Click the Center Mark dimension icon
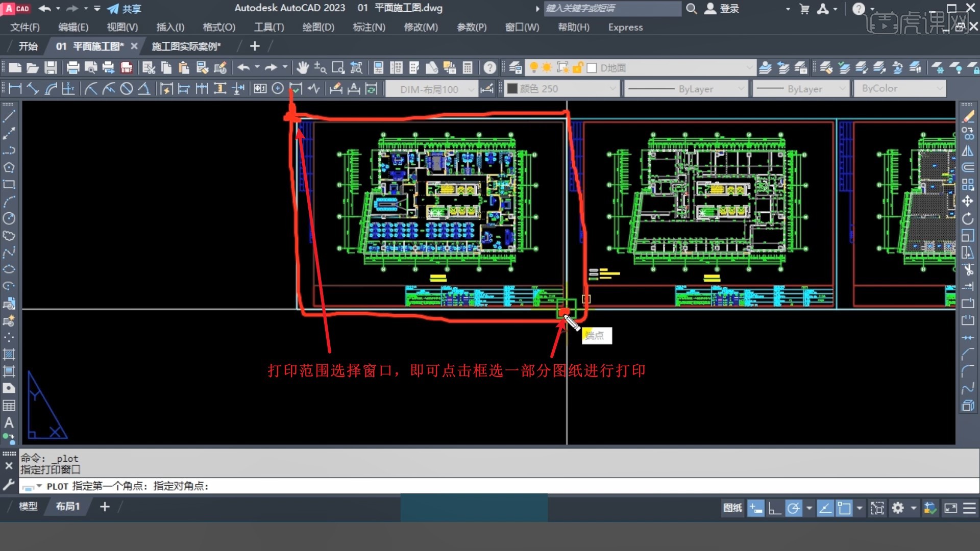Viewport: 980px width, 551px height. click(x=278, y=89)
